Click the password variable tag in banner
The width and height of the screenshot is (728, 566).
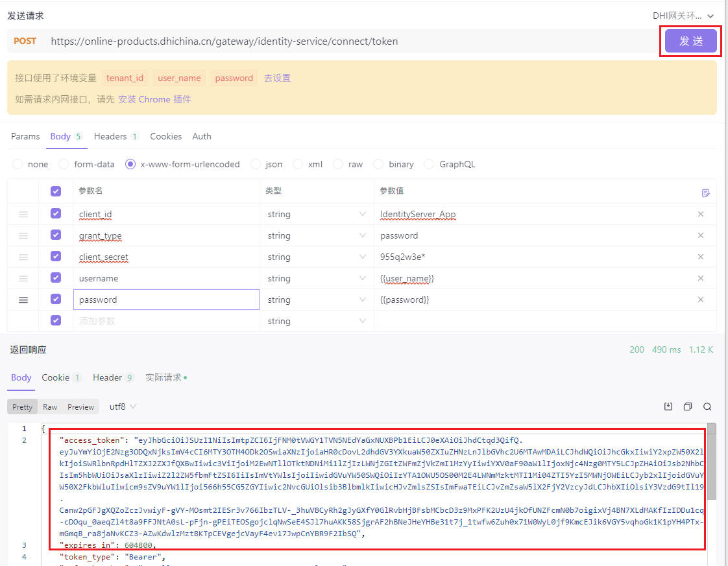pos(234,78)
